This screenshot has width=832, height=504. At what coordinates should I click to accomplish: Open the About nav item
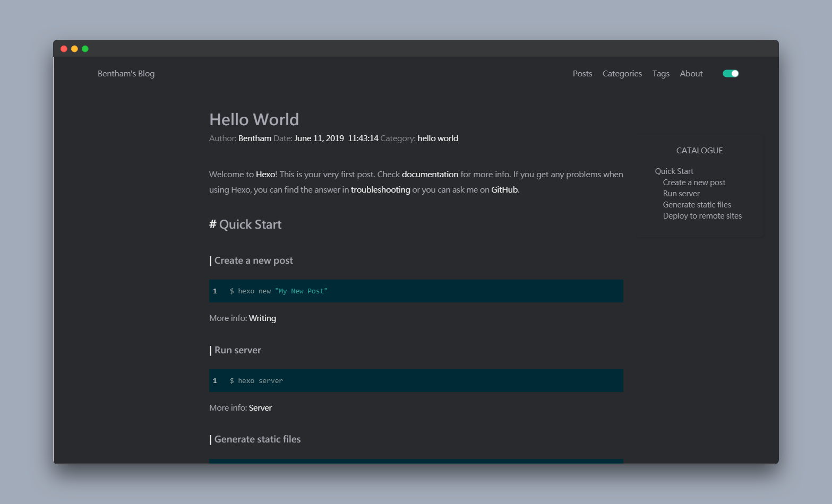click(x=691, y=74)
